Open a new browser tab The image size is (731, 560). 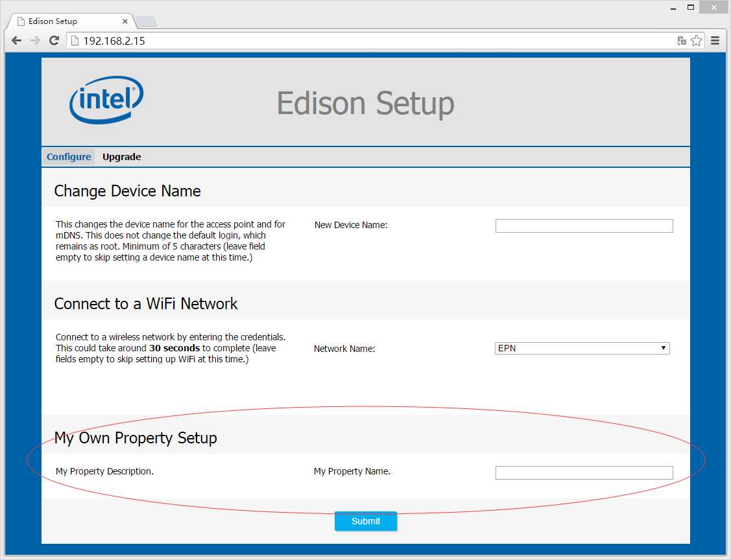pos(147,21)
